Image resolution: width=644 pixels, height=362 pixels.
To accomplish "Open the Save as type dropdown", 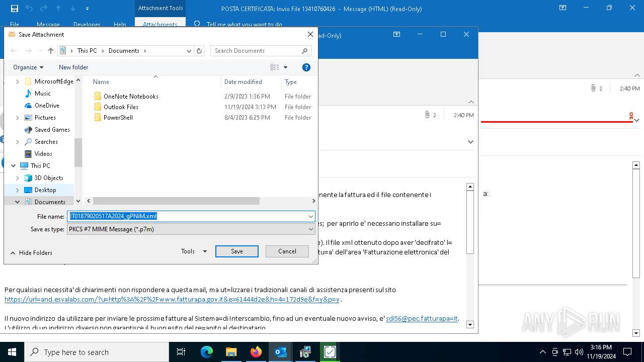I will coord(191,229).
